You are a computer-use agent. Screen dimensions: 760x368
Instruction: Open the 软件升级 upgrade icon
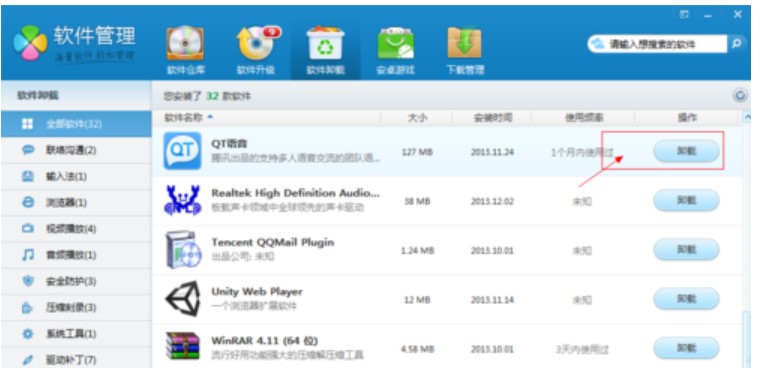[x=257, y=44]
